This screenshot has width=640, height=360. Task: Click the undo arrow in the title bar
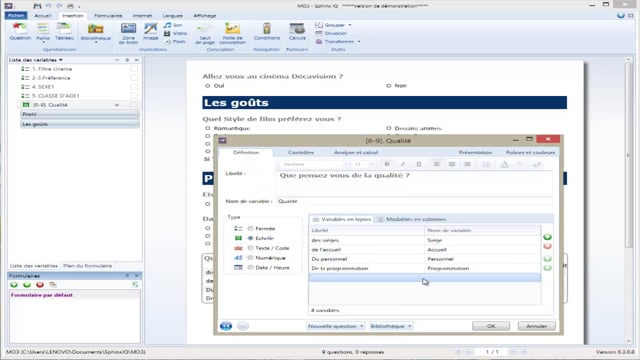click(x=49, y=6)
